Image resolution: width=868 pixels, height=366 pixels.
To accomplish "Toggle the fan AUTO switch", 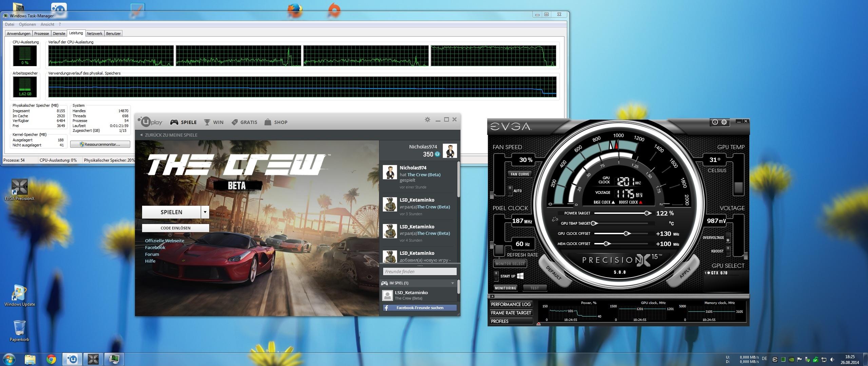I will point(510,191).
